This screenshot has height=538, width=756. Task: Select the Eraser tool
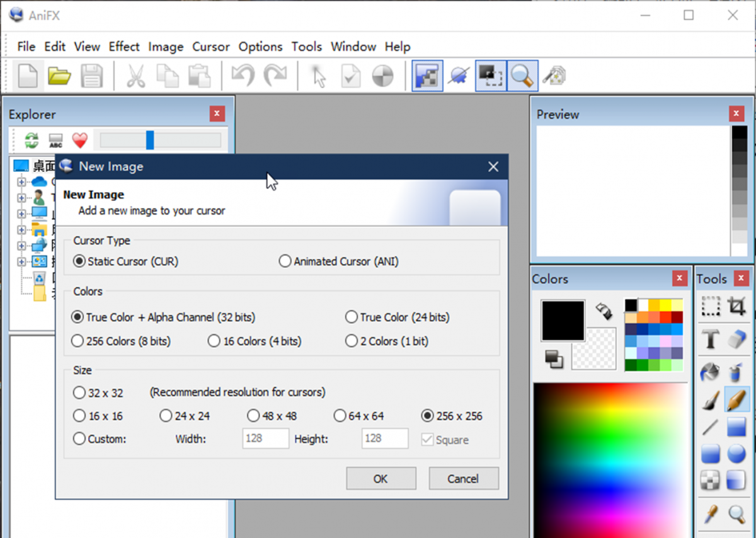pyautogui.click(x=736, y=340)
